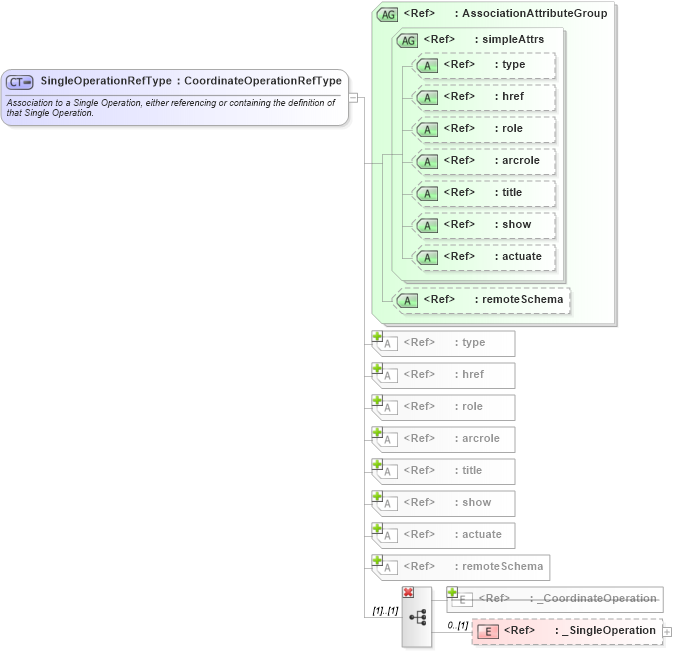This screenshot has height=651, width=673.
Task: Click green plus on _CoordinateOperation element
Action: pyautogui.click(x=452, y=592)
